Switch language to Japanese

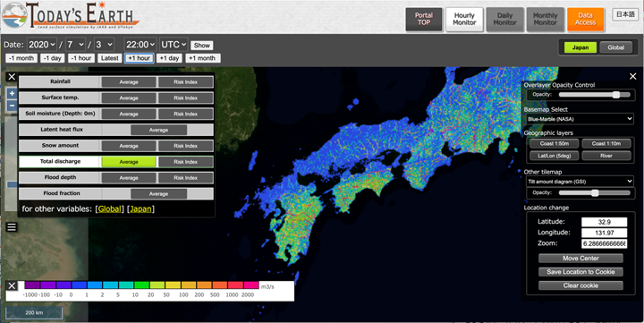(625, 14)
